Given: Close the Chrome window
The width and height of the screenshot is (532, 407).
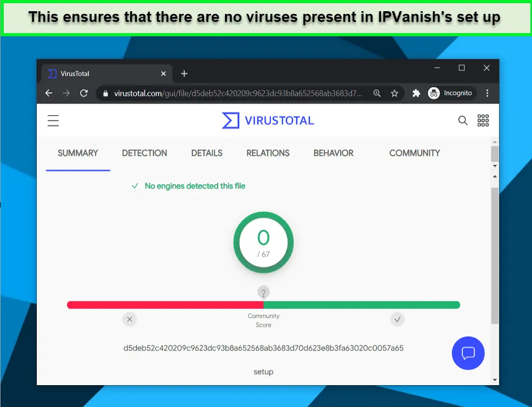Looking at the screenshot, I should 487,68.
